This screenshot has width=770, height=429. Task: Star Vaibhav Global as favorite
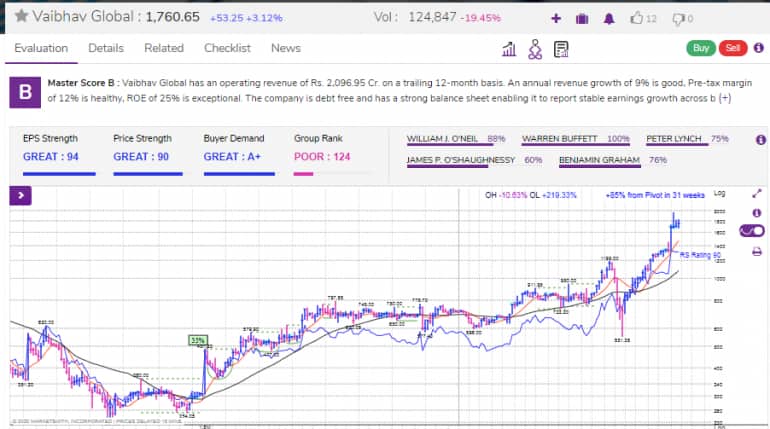point(21,16)
